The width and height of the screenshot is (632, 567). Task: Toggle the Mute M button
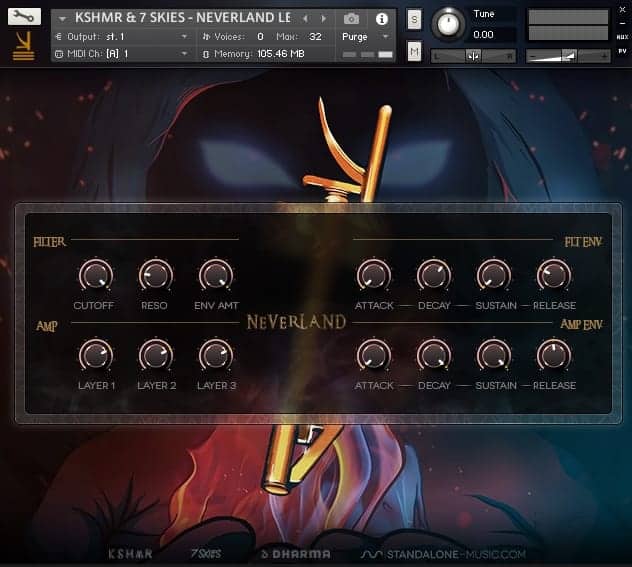pyautogui.click(x=414, y=51)
